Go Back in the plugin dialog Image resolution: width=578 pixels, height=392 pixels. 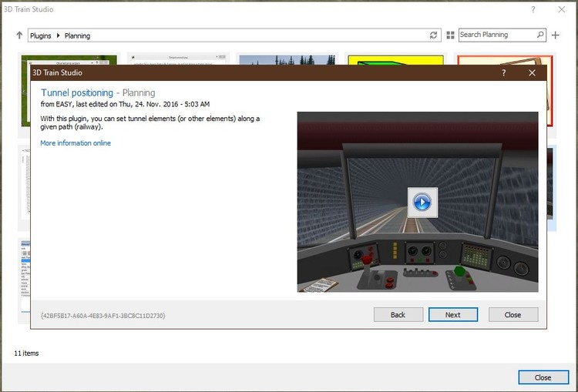tap(398, 315)
